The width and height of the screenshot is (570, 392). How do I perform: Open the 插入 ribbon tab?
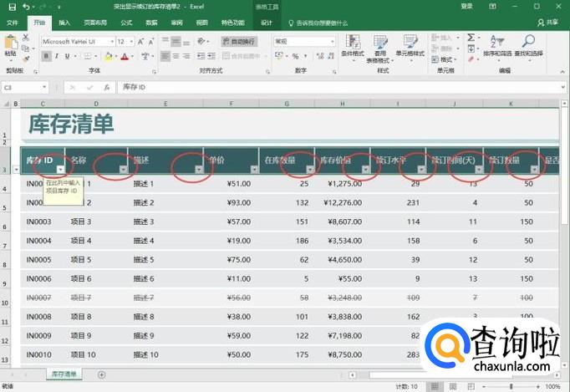tap(64, 23)
